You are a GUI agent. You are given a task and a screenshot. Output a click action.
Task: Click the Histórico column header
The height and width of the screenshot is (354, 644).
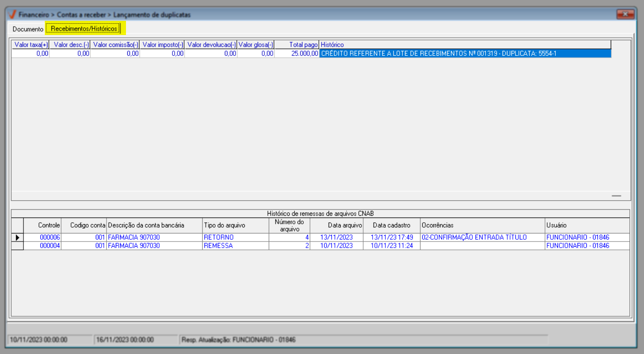[465, 45]
